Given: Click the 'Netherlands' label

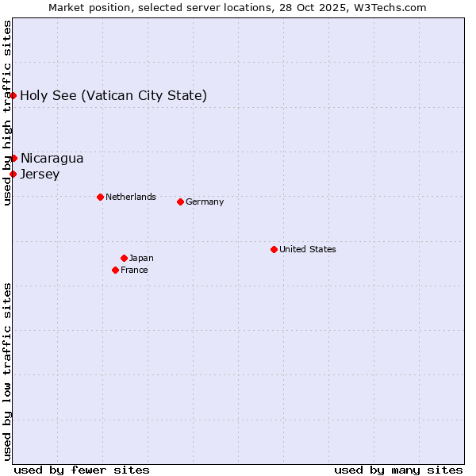Looking at the screenshot, I should pyautogui.click(x=130, y=197).
